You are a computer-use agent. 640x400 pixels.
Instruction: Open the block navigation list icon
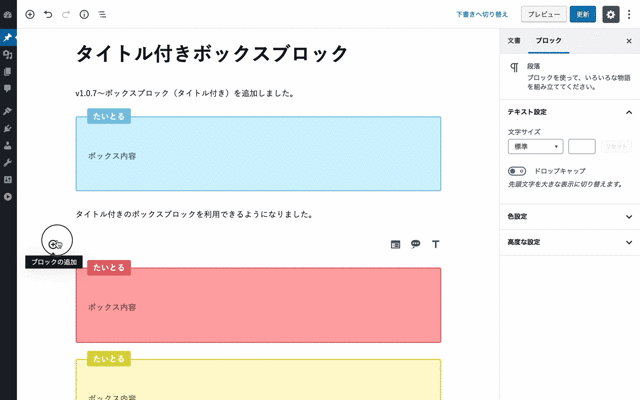(102, 14)
